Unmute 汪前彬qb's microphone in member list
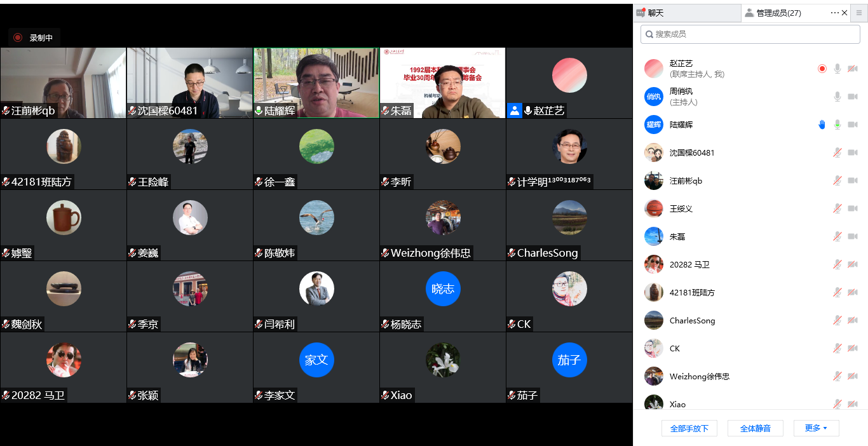The height and width of the screenshot is (446, 868). tap(837, 181)
